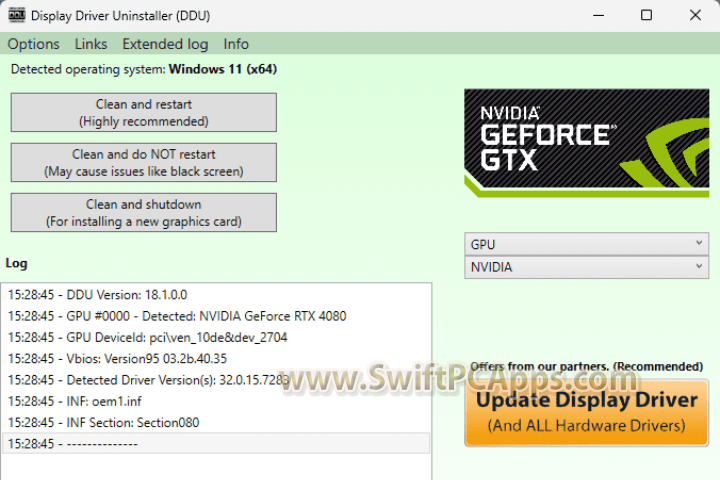The image size is (720, 480).
Task: Maximize the DDU window
Action: click(646, 15)
